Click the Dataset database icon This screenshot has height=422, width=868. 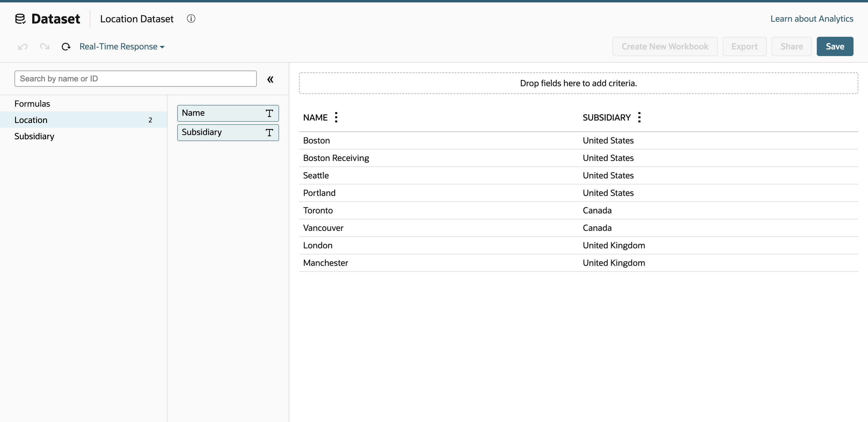point(20,19)
